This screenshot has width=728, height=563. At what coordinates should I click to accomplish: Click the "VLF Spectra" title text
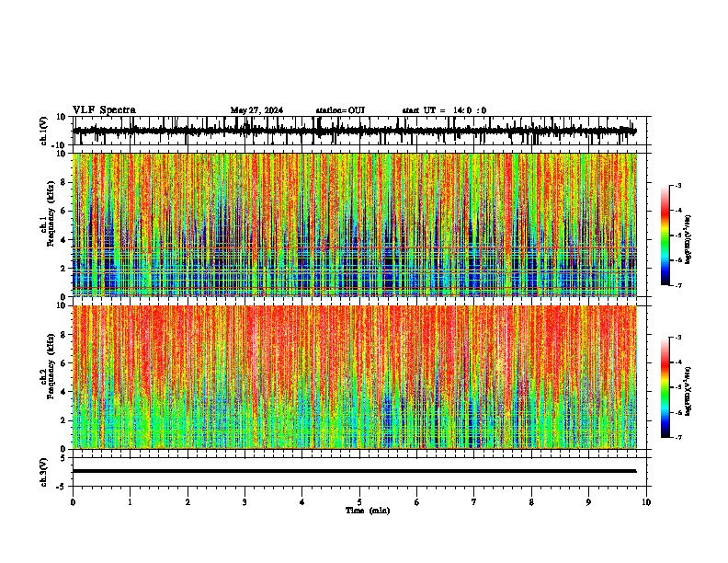click(x=104, y=110)
